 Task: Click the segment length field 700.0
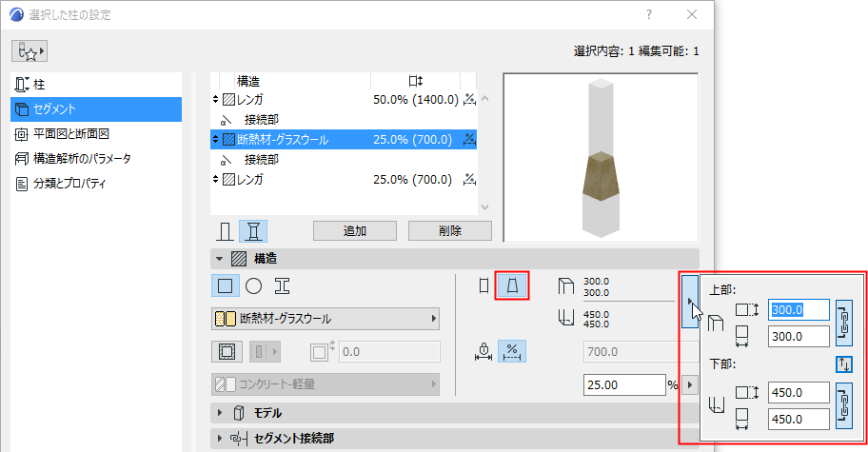[x=640, y=352]
